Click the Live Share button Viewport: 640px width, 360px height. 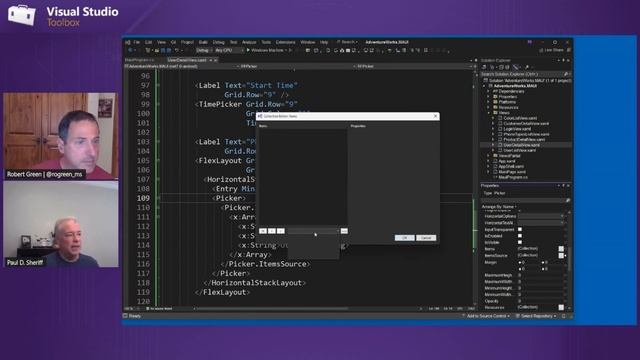pyautogui.click(x=551, y=50)
